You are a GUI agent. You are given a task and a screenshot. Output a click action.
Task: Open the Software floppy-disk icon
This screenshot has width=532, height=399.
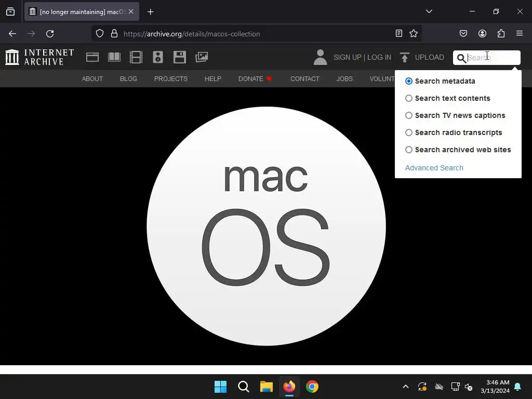point(179,57)
